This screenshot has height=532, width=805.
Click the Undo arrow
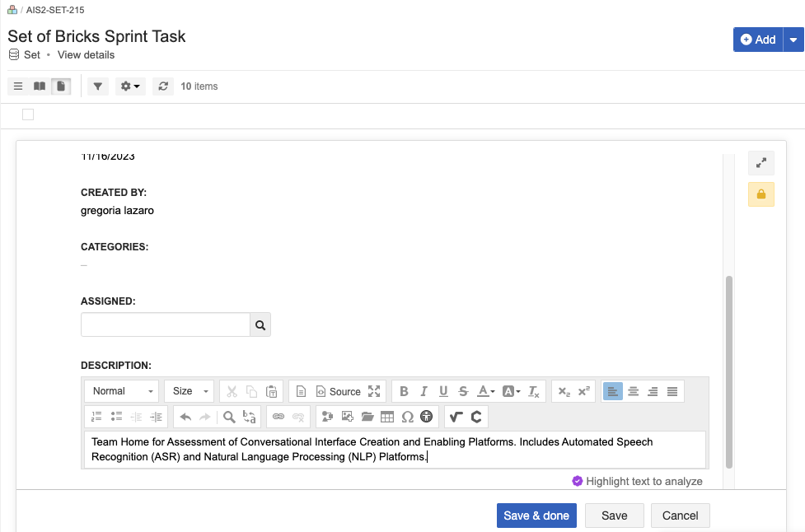186,417
